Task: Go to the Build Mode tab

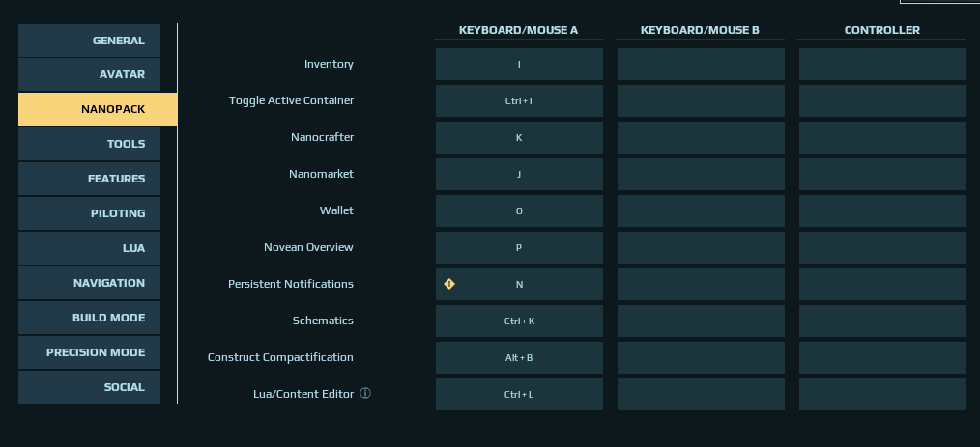Action: tap(89, 318)
